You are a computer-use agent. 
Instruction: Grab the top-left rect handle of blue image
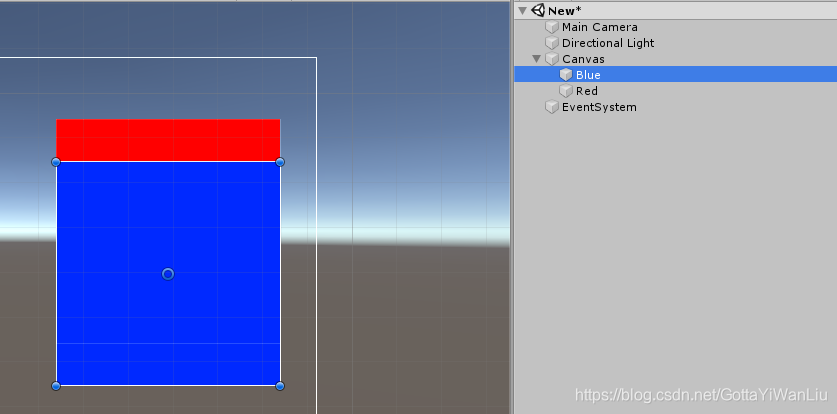(x=56, y=162)
